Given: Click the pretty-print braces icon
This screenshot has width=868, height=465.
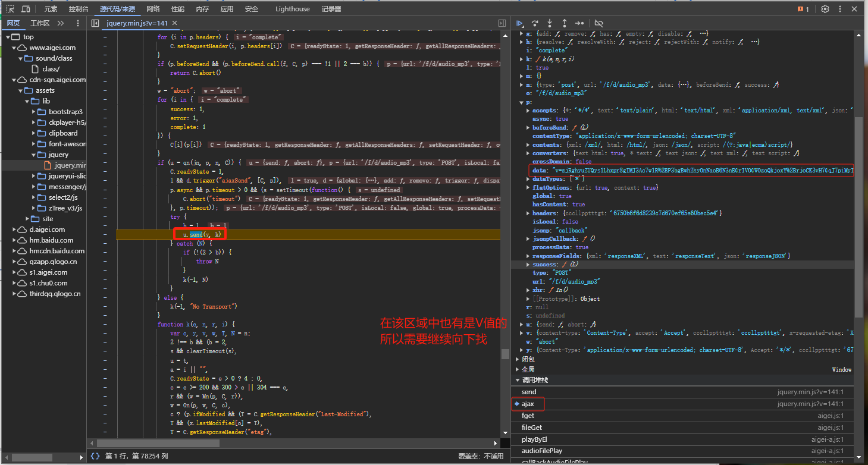Looking at the screenshot, I should (95, 456).
